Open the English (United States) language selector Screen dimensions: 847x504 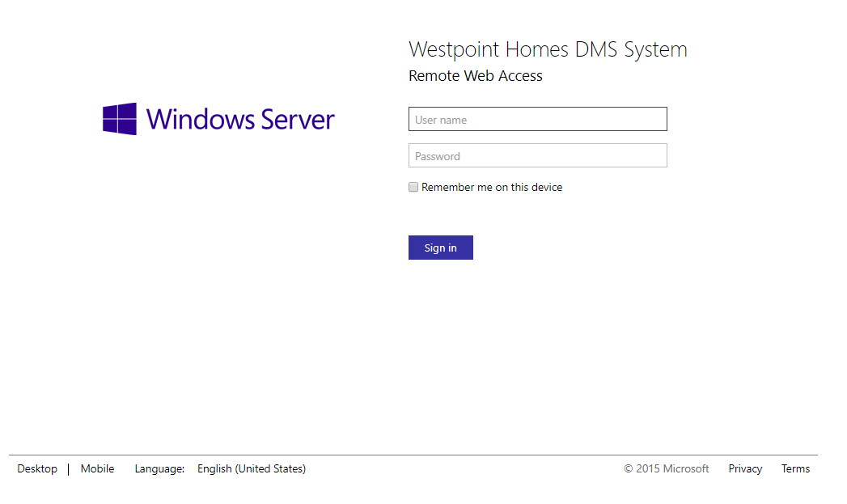[x=252, y=468]
